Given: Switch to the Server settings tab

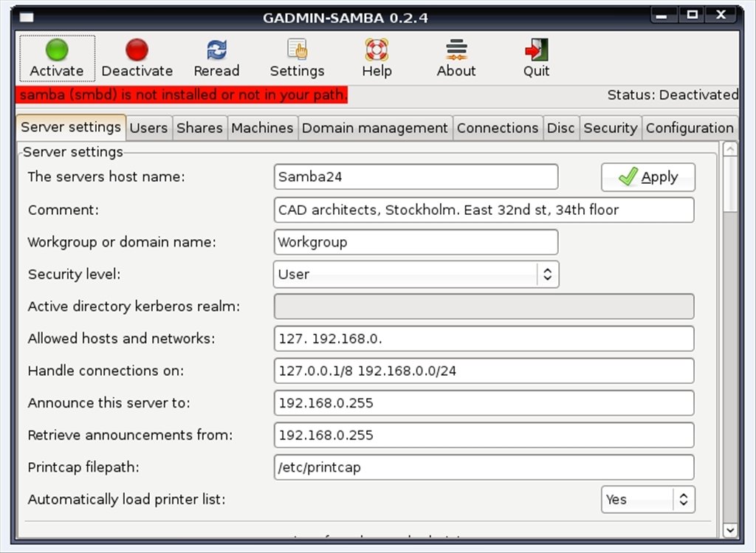Looking at the screenshot, I should pyautogui.click(x=71, y=127).
